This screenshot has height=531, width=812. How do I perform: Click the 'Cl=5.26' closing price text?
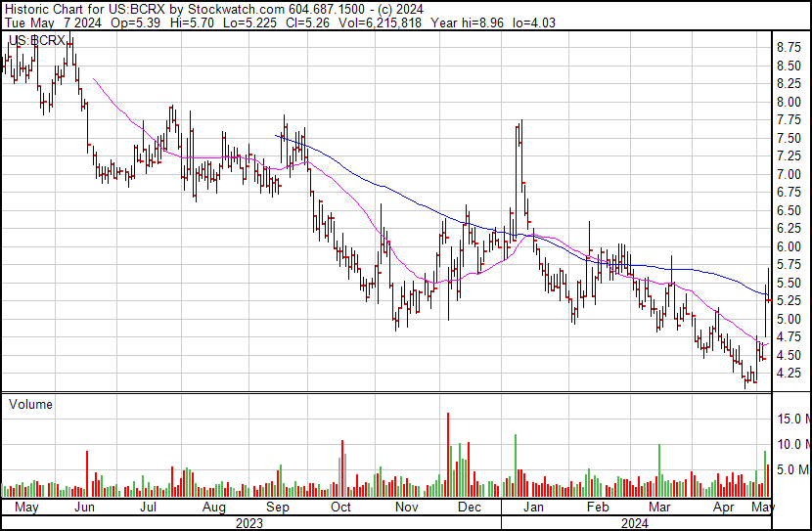305,22
